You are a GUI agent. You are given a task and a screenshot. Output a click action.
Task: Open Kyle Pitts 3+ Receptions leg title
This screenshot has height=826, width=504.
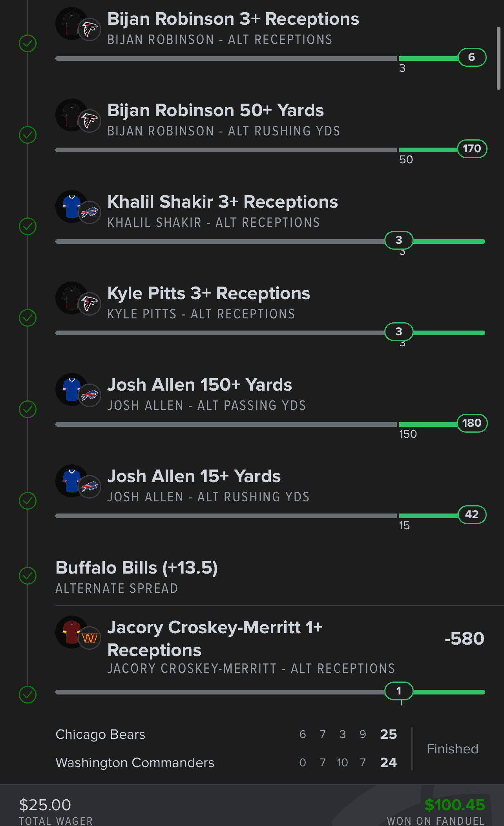[x=208, y=294]
